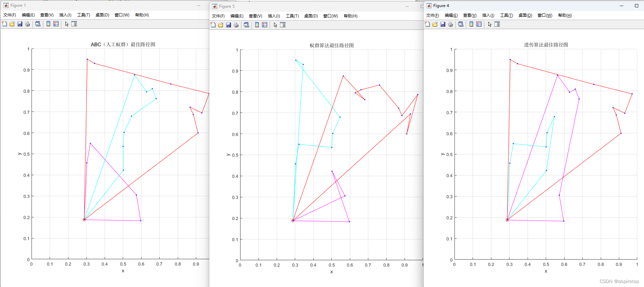Open 窗口(W) menu in Figure 1
The image size is (644, 287).
122,15
